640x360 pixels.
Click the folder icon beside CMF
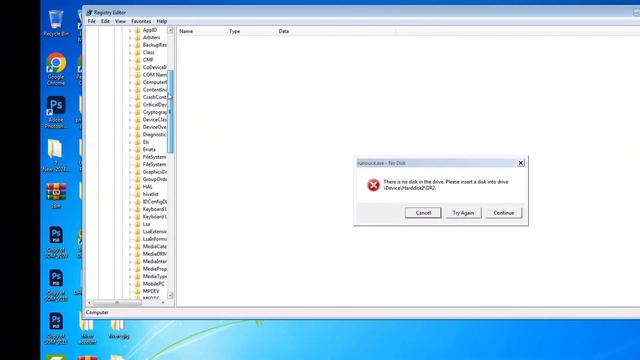click(138, 60)
